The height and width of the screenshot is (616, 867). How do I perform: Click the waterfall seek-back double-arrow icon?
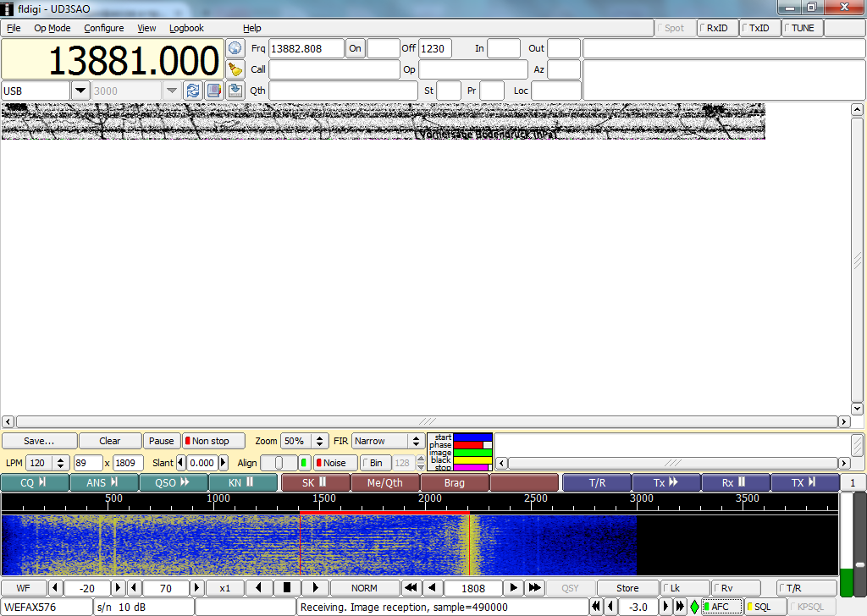[411, 587]
